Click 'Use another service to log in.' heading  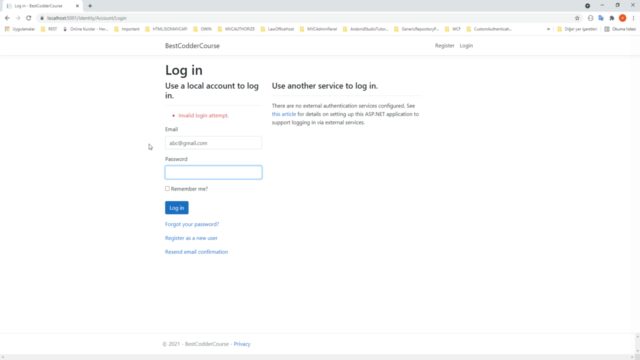point(325,86)
